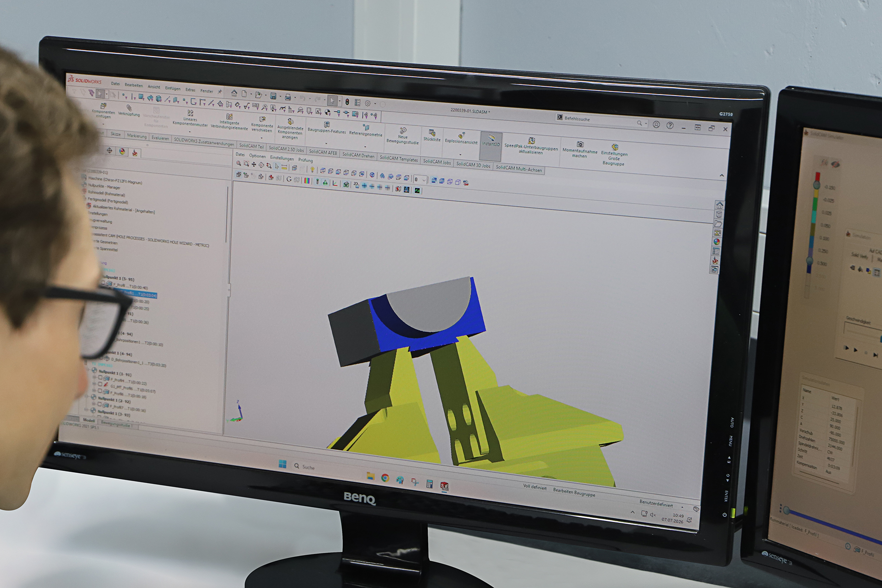Click SpeedPak-Unterbaugruppen aktualisieren
The image size is (882, 588).
click(531, 145)
